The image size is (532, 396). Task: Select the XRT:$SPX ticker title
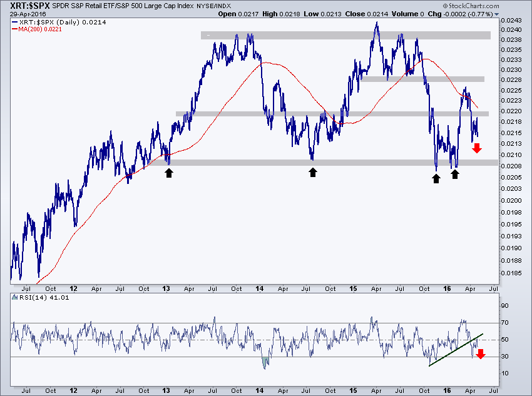pos(30,6)
